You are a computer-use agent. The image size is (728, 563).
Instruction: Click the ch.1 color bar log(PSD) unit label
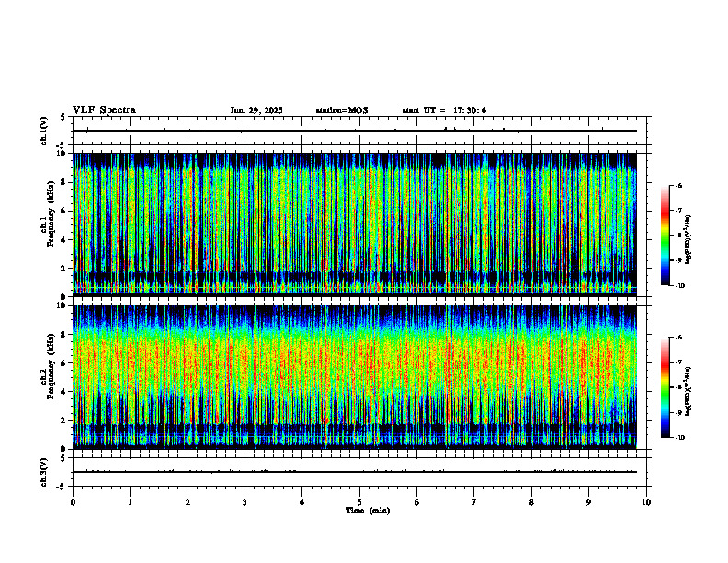688,239
